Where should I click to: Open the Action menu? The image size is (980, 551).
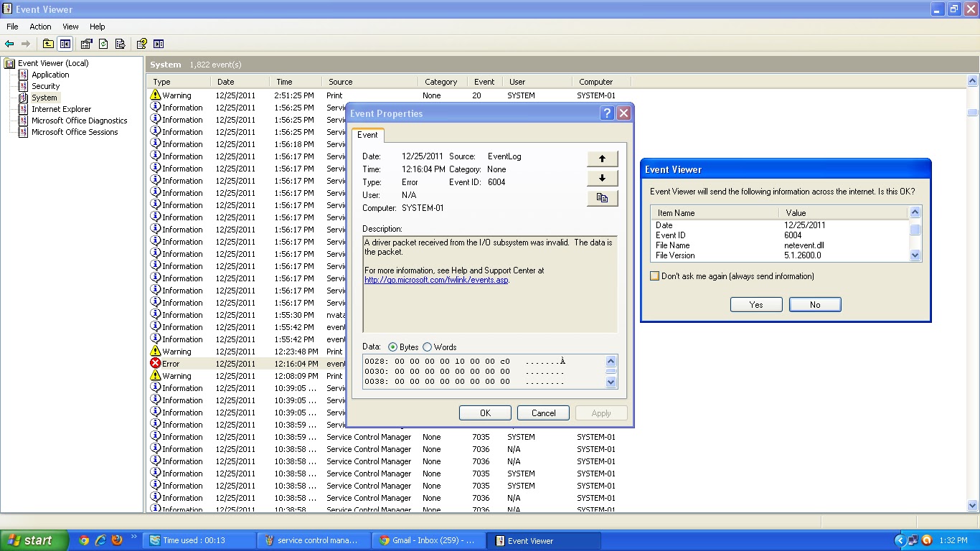point(39,27)
